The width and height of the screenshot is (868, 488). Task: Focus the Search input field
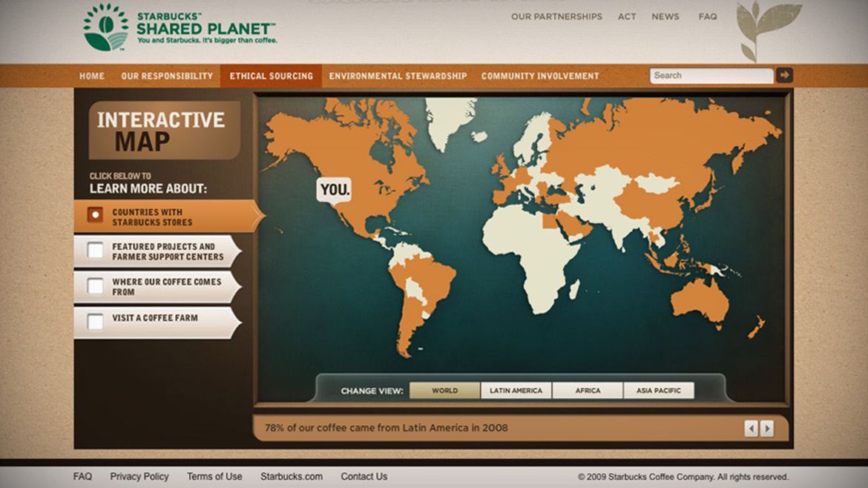(x=711, y=75)
